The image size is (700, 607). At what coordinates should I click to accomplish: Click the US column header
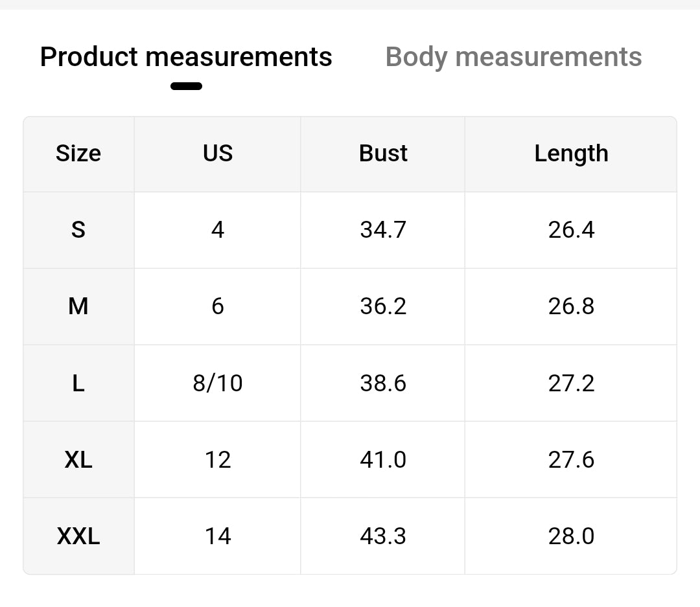[x=218, y=154]
